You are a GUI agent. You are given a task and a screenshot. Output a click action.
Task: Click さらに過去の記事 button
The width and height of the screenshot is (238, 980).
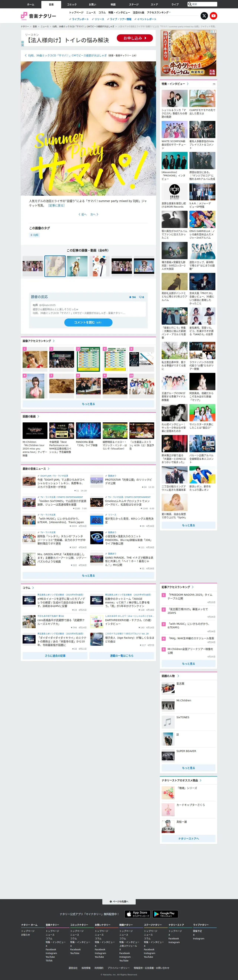(x=55, y=656)
